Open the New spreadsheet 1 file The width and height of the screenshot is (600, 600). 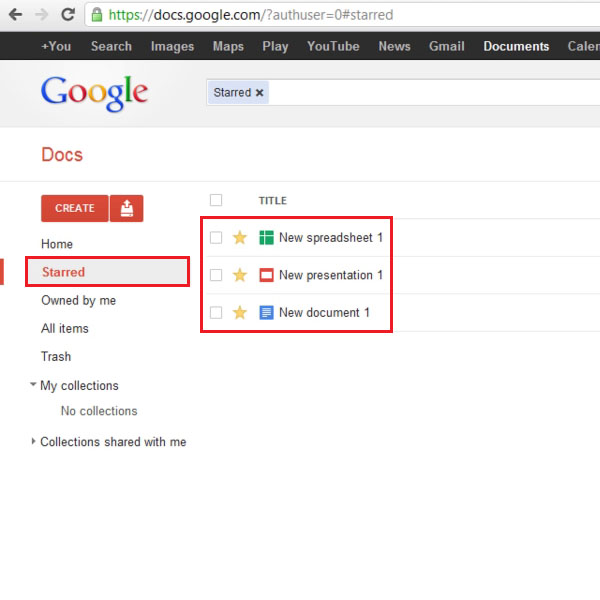click(331, 238)
